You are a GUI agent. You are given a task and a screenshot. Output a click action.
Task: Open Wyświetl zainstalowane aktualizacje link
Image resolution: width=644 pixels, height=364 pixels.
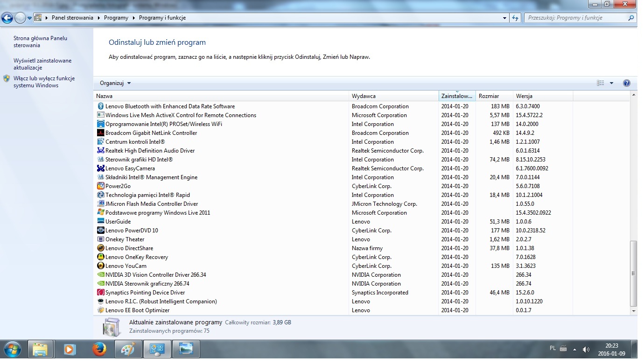pyautogui.click(x=42, y=64)
